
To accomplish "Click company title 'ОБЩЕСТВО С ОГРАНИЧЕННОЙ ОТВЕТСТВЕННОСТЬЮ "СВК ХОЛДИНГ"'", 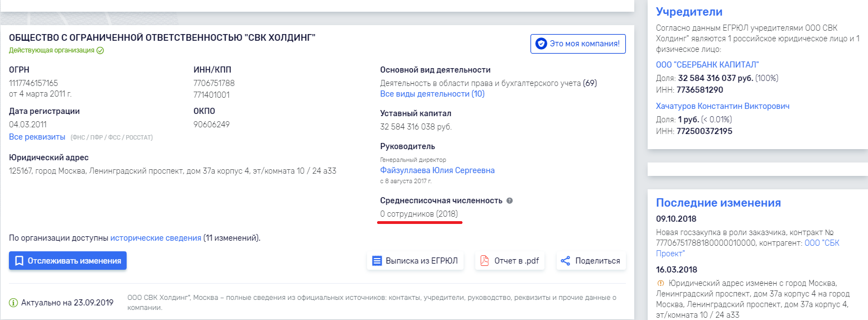I will 162,38.
